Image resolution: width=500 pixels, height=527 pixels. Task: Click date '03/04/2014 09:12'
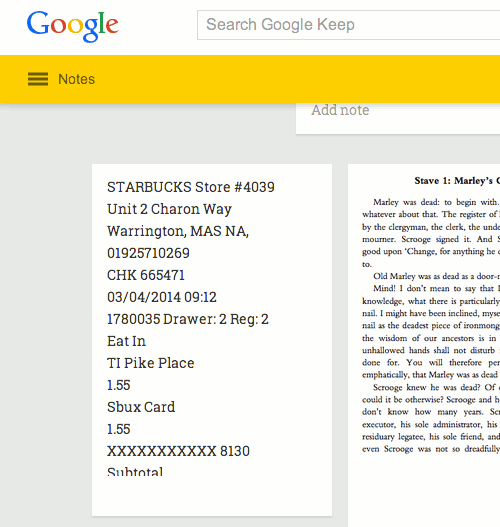click(162, 297)
